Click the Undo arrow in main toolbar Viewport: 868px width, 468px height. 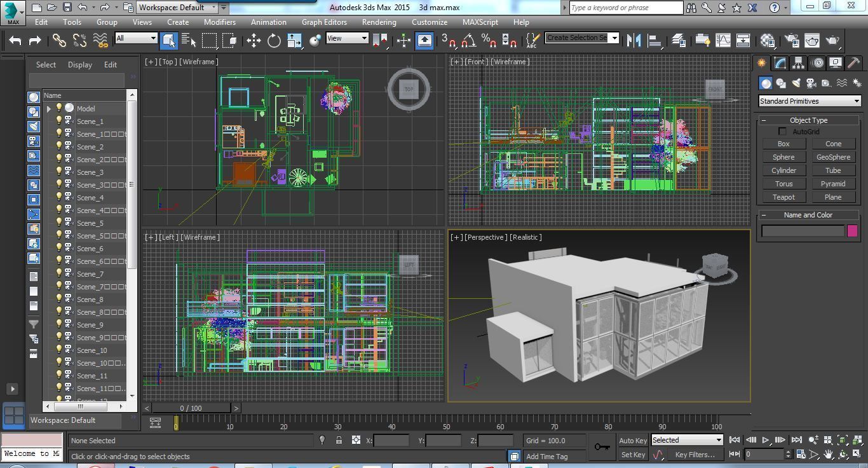[x=15, y=41]
